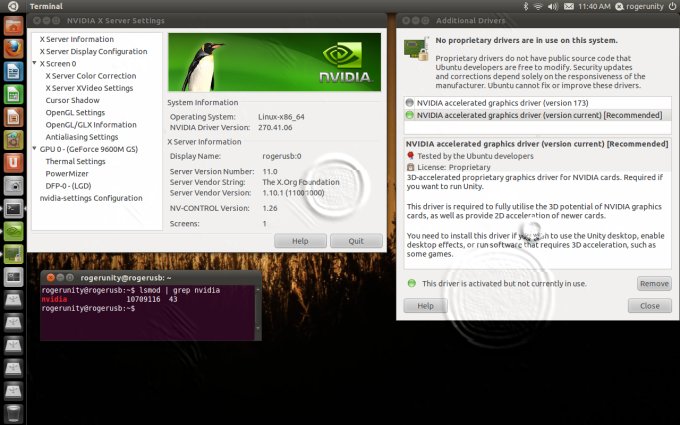Switch to Terminal via launcher icon
Screen dimensions: 680x425
[x=13, y=209]
